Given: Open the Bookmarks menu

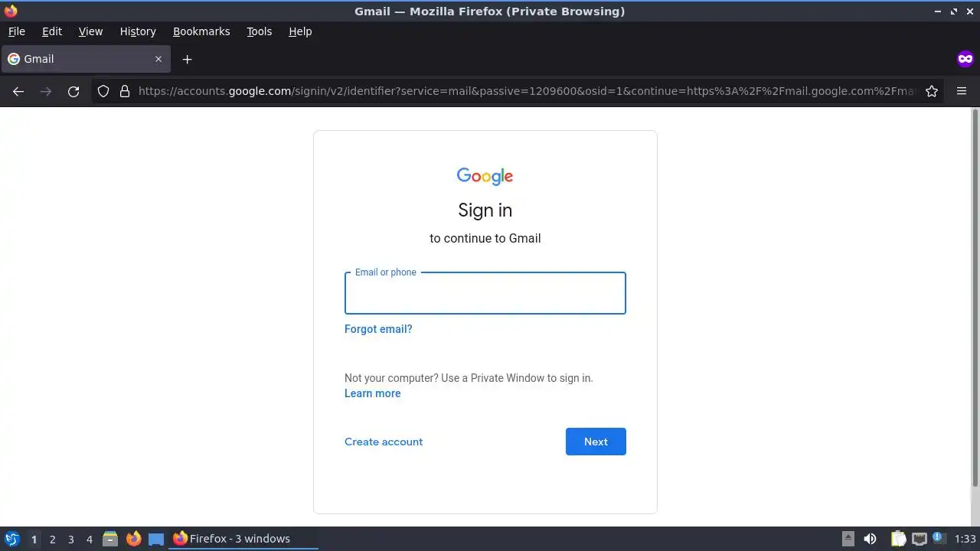Looking at the screenshot, I should 201,31.
